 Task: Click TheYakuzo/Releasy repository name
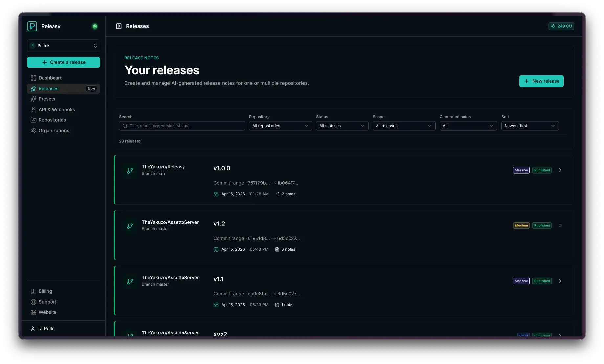(163, 167)
